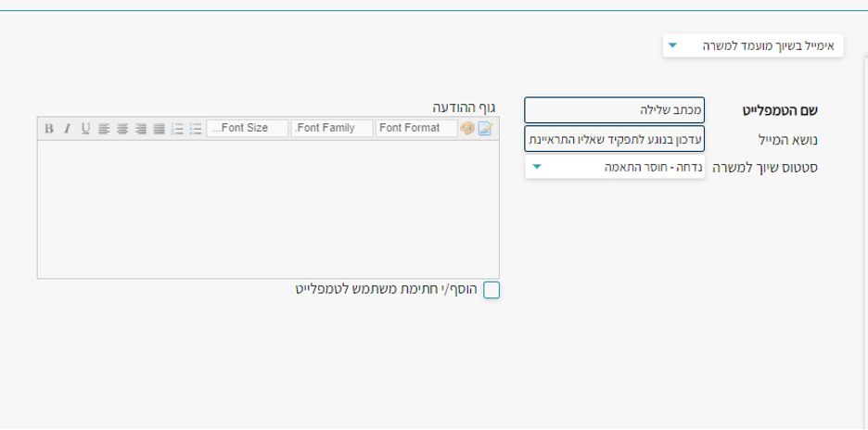Screen dimensions: 868x430
Task: Open the סטטוס שיוך למשרה status dropdown
Action: [614, 167]
